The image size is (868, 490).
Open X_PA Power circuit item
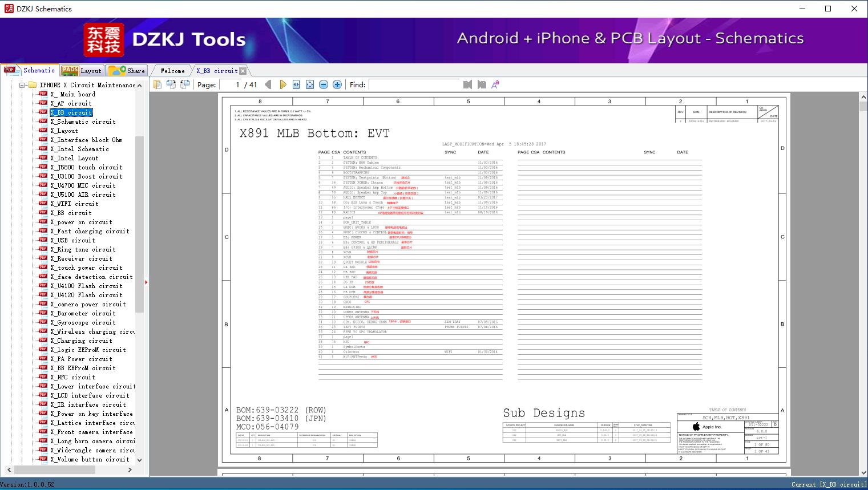pyautogui.click(x=81, y=359)
